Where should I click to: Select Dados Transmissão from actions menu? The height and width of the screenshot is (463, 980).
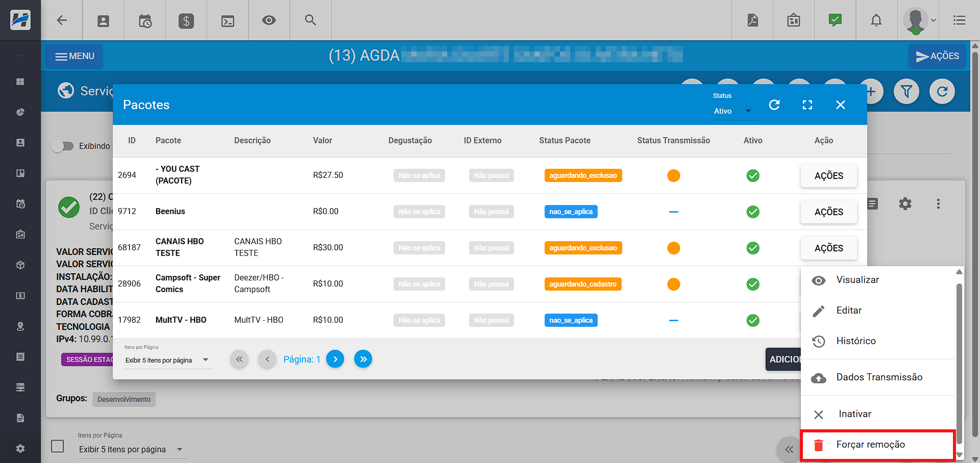tap(877, 377)
